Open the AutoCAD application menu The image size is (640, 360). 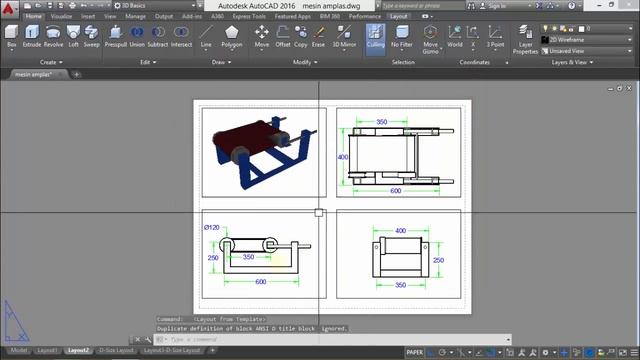[x=9, y=8]
